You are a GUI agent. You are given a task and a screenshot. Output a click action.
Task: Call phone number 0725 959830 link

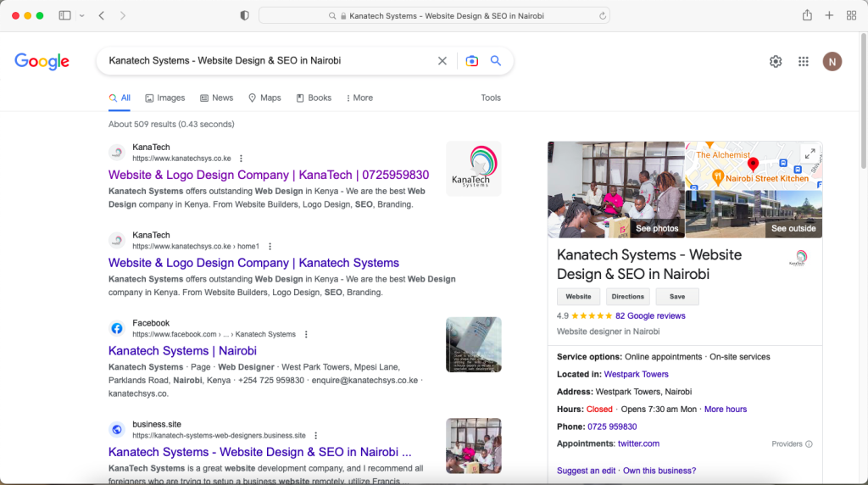click(x=612, y=426)
